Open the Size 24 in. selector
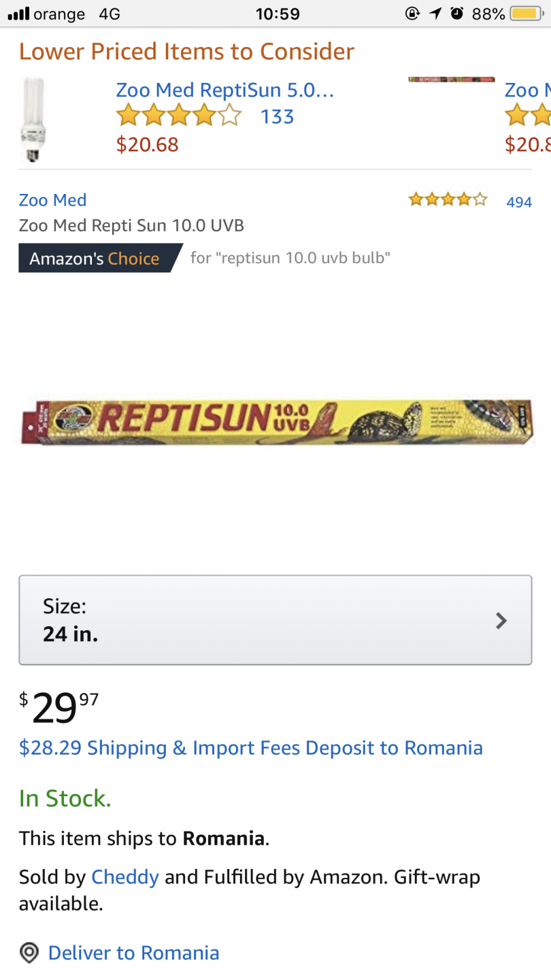Screen dimensions: 551x980 [275, 620]
